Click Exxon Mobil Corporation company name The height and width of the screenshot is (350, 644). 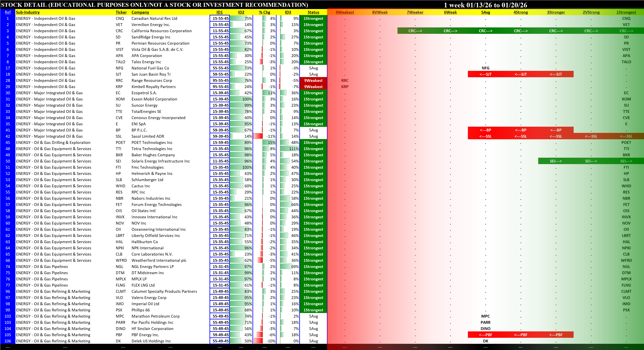point(154,99)
